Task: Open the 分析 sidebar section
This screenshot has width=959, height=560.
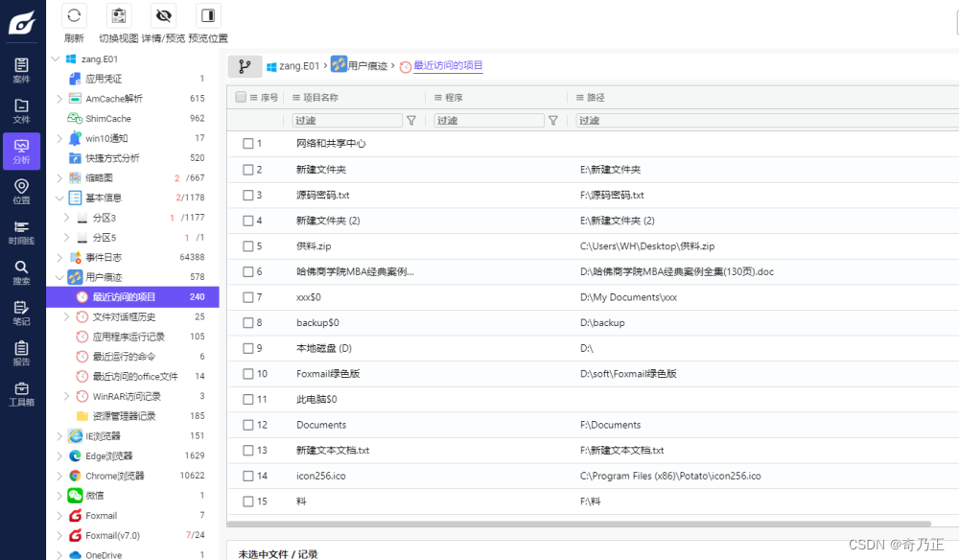Action: (x=21, y=151)
